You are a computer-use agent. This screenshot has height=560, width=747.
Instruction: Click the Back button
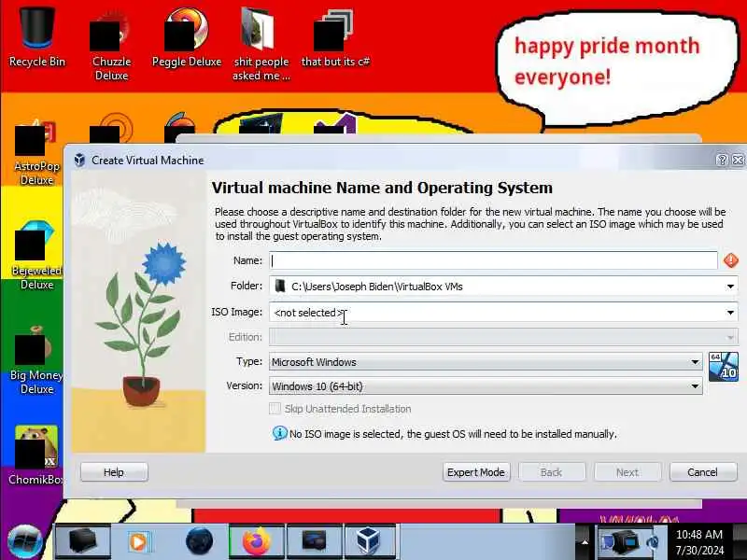tap(551, 472)
